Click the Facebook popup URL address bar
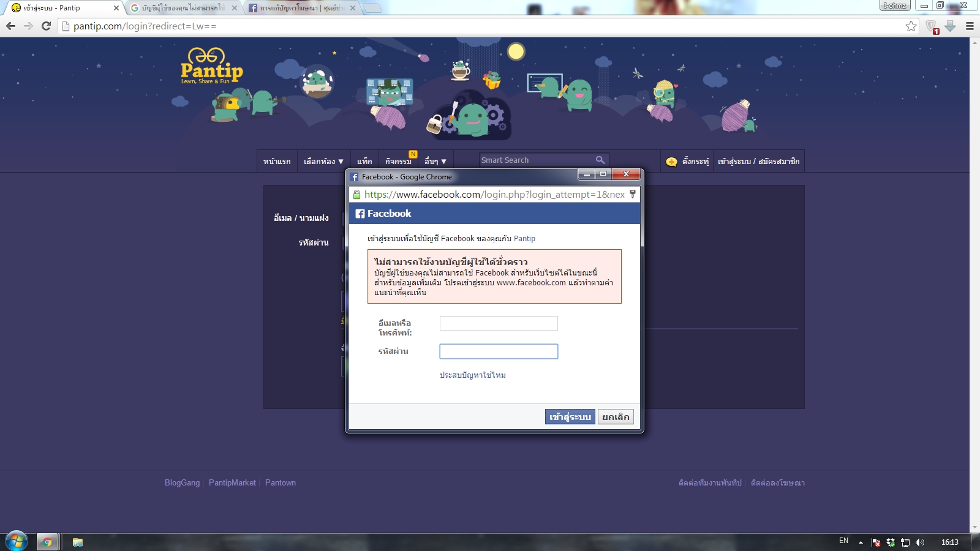The width and height of the screenshot is (980, 551). (494, 194)
